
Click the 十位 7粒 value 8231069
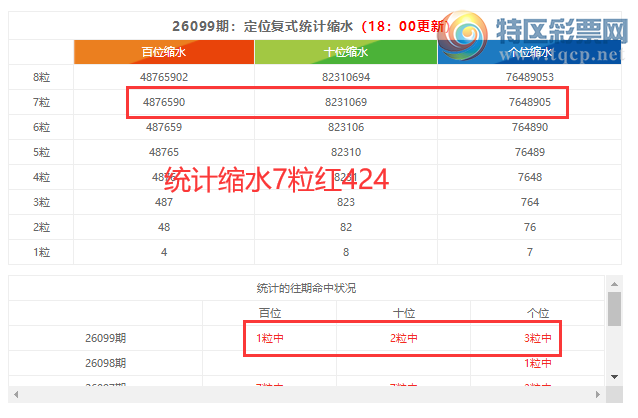(346, 102)
